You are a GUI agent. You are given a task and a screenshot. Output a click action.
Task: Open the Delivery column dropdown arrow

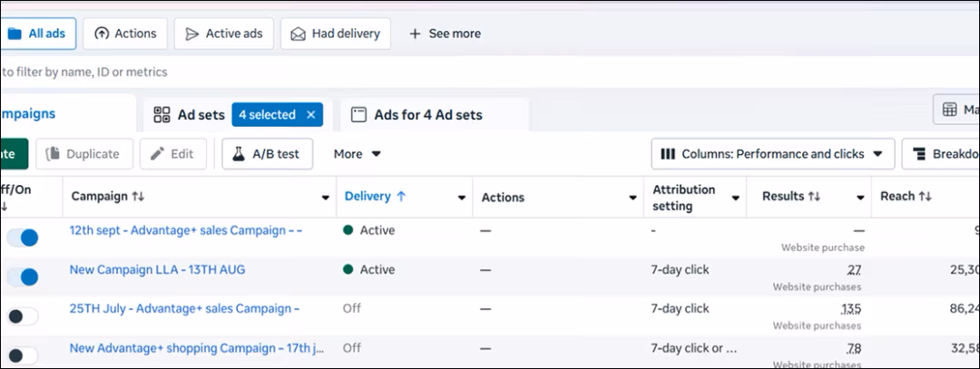tap(461, 198)
